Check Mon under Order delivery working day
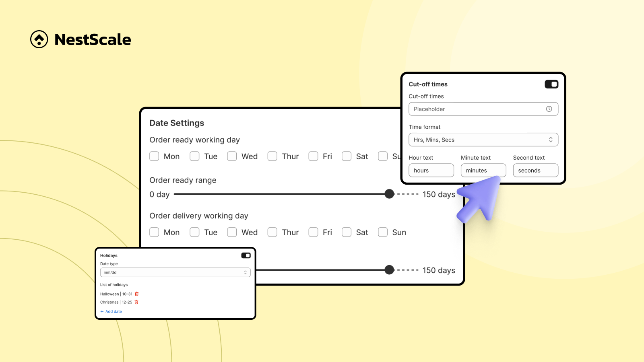 [154, 232]
